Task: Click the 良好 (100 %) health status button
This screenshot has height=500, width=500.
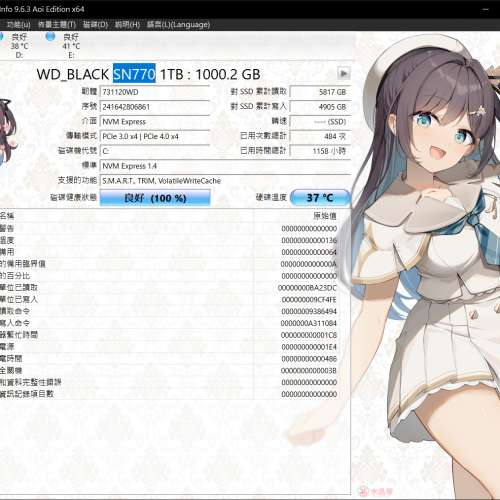Action: tap(155, 198)
